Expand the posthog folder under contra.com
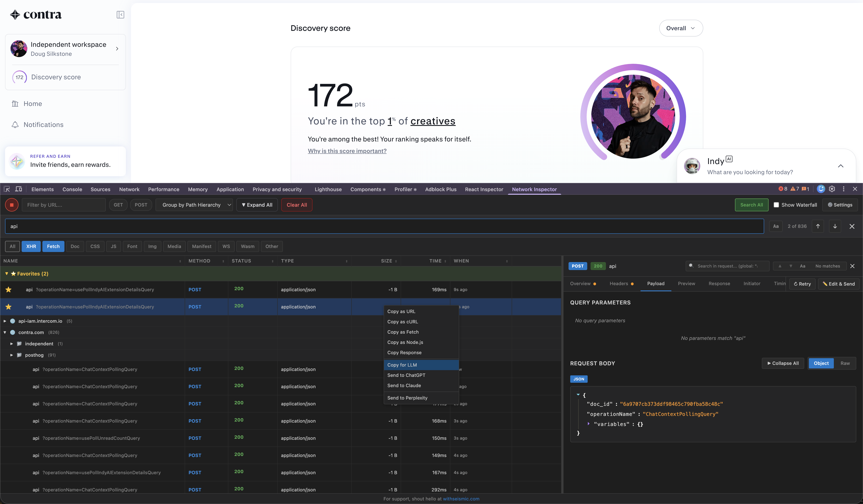This screenshot has width=863, height=504. click(11, 355)
